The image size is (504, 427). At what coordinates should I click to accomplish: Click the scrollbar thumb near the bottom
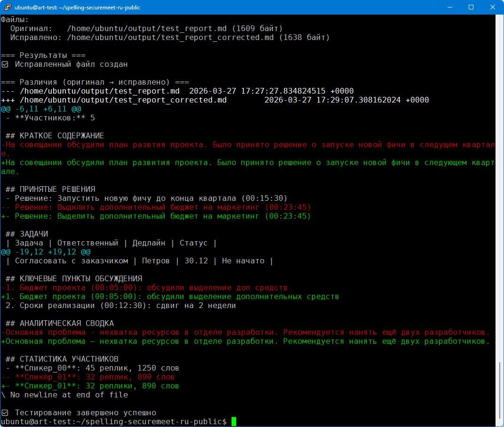point(499,389)
